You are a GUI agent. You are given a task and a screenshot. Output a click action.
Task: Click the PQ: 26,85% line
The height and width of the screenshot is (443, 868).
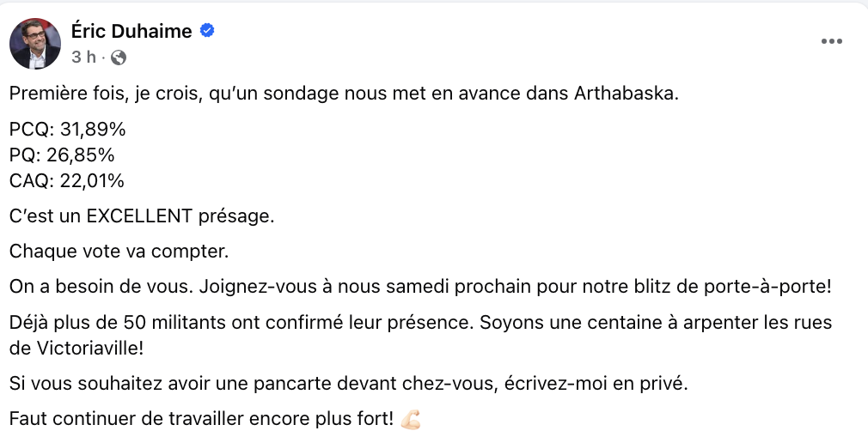(x=62, y=155)
